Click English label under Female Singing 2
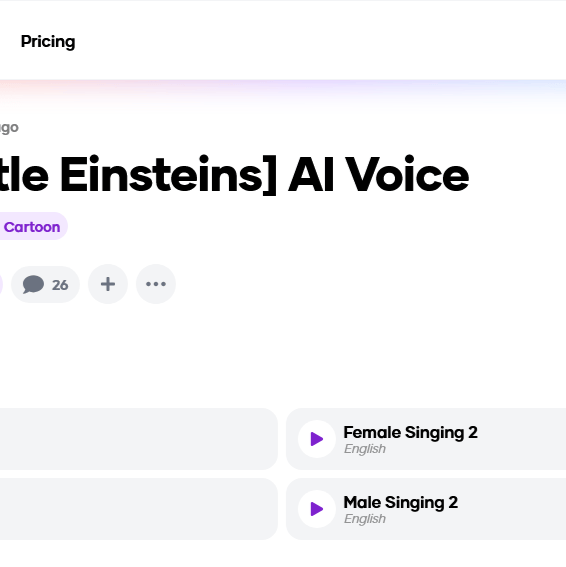 coord(365,449)
